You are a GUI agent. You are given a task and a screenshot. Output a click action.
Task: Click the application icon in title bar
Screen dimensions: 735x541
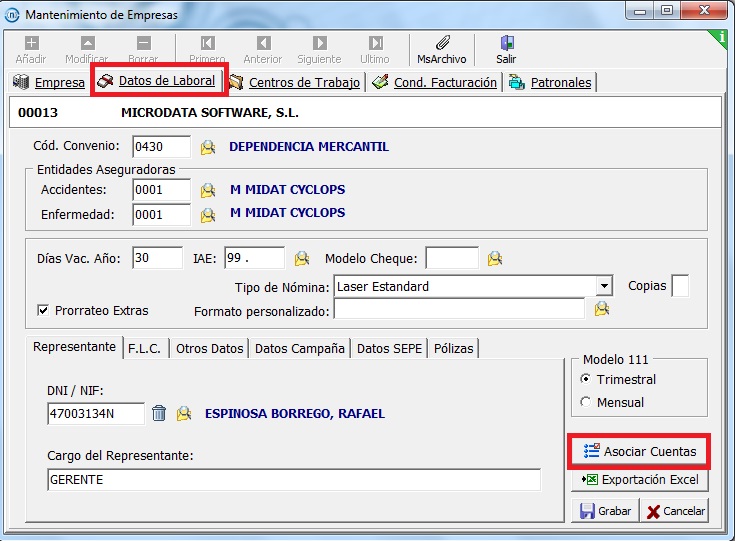pos(12,15)
